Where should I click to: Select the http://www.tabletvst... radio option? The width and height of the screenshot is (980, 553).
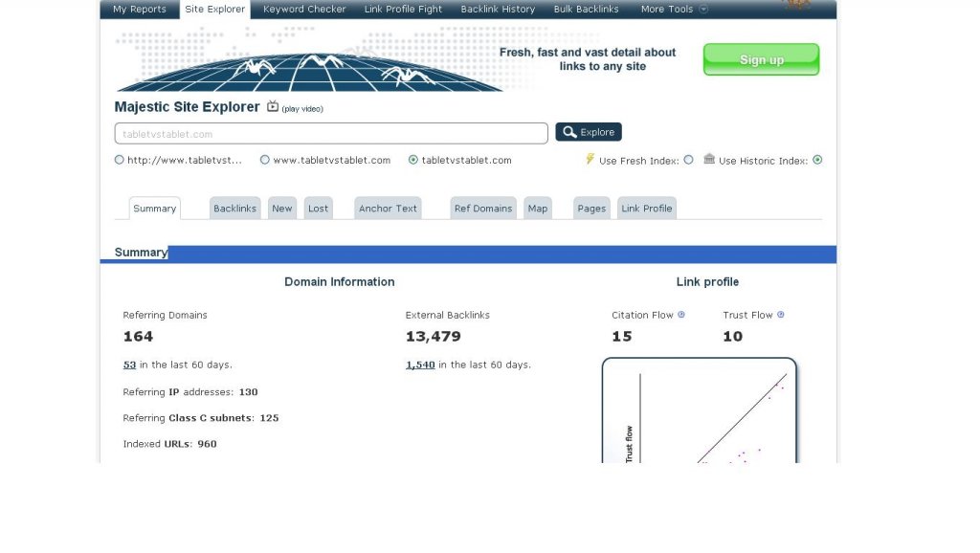click(x=120, y=160)
